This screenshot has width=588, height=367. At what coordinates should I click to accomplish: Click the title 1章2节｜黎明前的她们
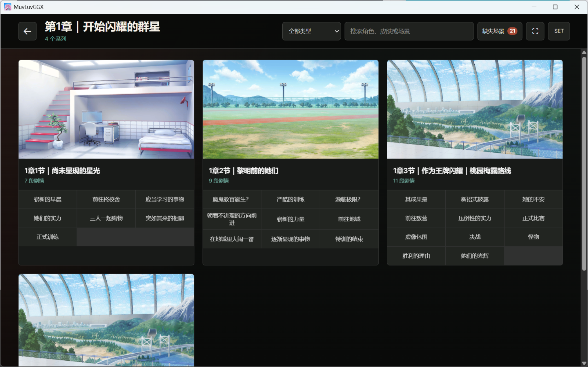click(243, 171)
